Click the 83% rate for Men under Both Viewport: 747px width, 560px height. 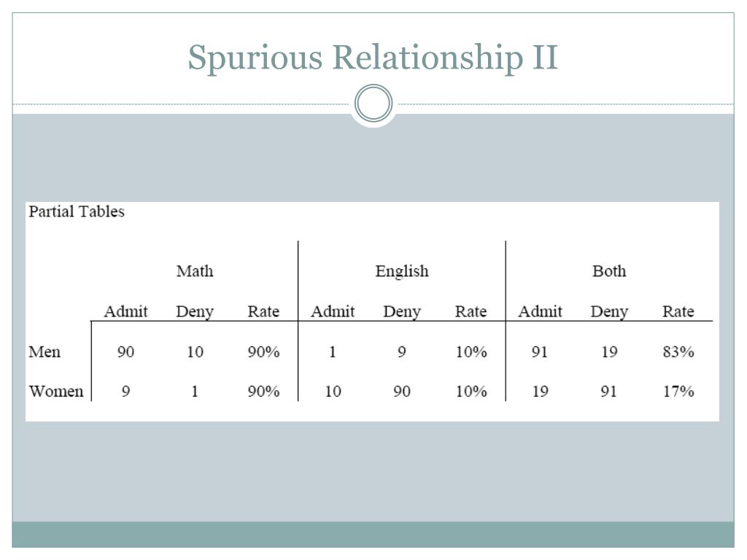678,352
